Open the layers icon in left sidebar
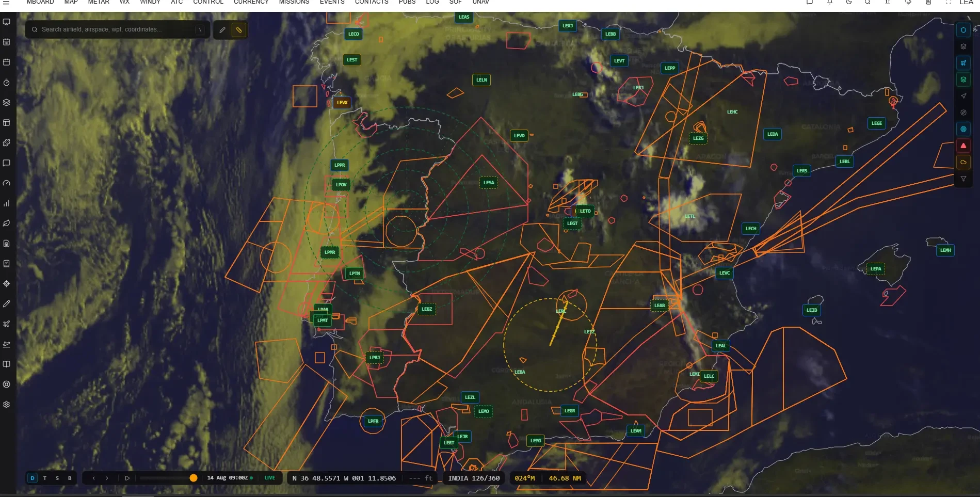The width and height of the screenshot is (980, 497). click(7, 103)
